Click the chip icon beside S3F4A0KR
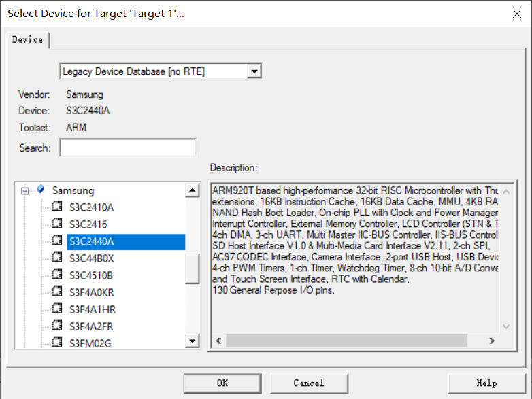 pos(56,291)
